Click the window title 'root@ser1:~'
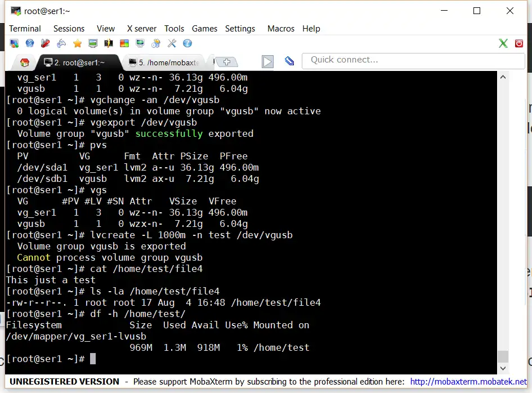The height and width of the screenshot is (393, 532). coord(47,11)
